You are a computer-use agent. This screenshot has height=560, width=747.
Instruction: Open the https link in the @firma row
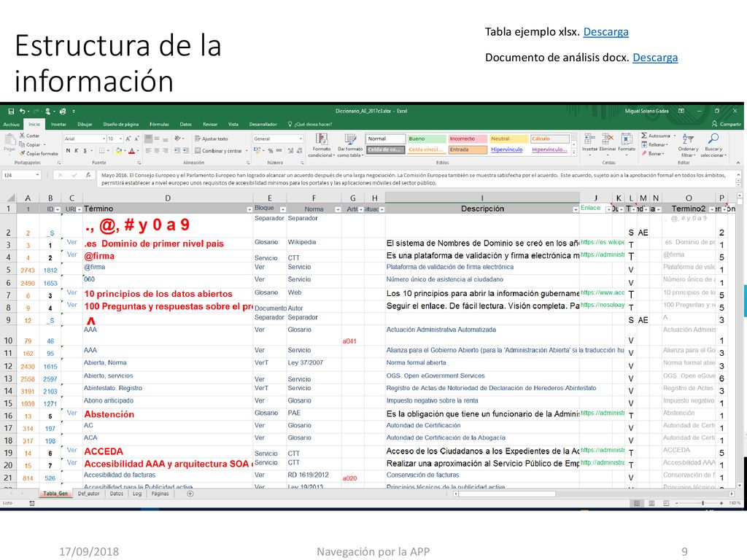(603, 254)
